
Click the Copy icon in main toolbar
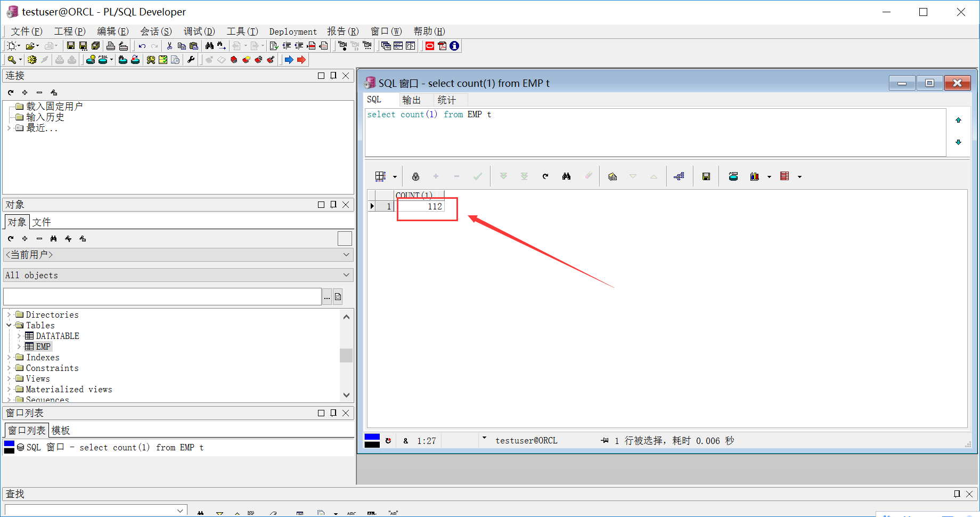click(x=182, y=46)
